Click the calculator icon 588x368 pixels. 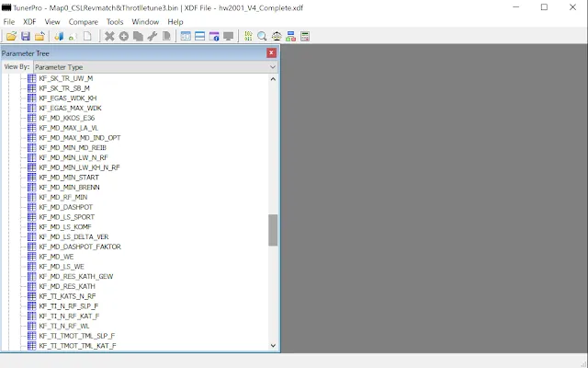(305, 37)
